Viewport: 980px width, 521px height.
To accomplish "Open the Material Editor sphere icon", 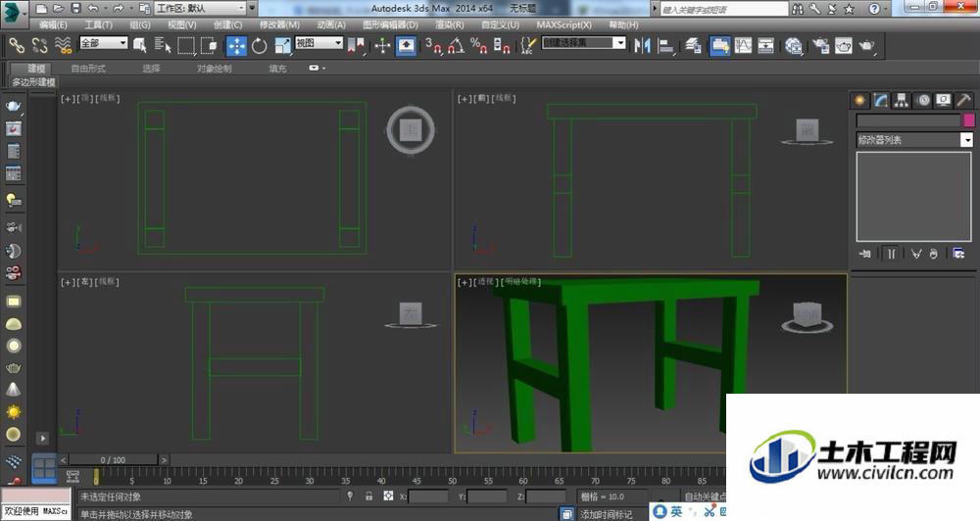I will tap(794, 45).
